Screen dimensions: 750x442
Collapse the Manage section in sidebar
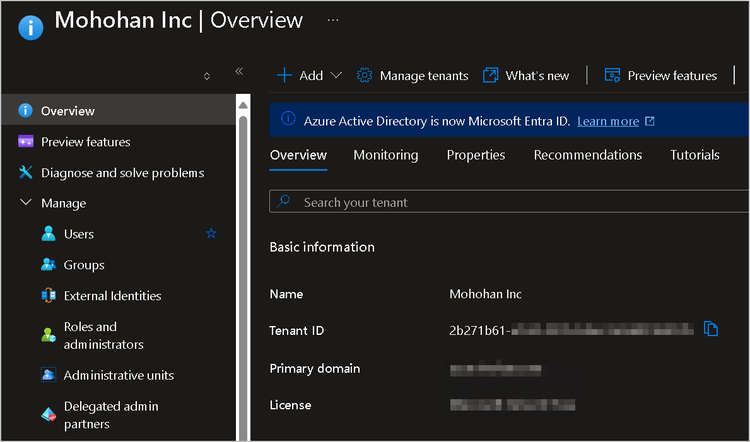click(x=26, y=203)
